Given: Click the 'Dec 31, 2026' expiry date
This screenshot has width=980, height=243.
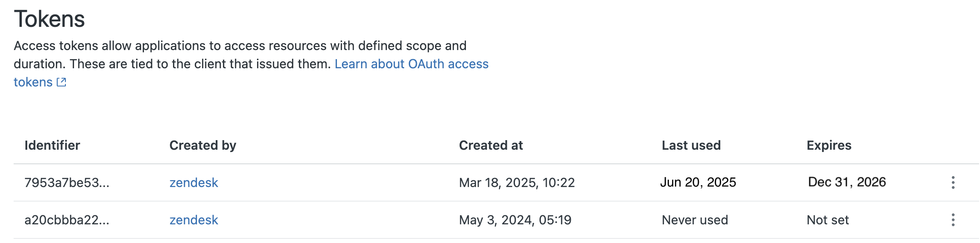Looking at the screenshot, I should click(x=847, y=182).
